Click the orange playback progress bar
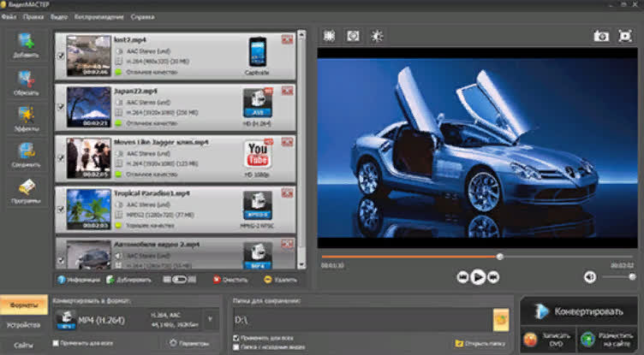 pos(409,257)
